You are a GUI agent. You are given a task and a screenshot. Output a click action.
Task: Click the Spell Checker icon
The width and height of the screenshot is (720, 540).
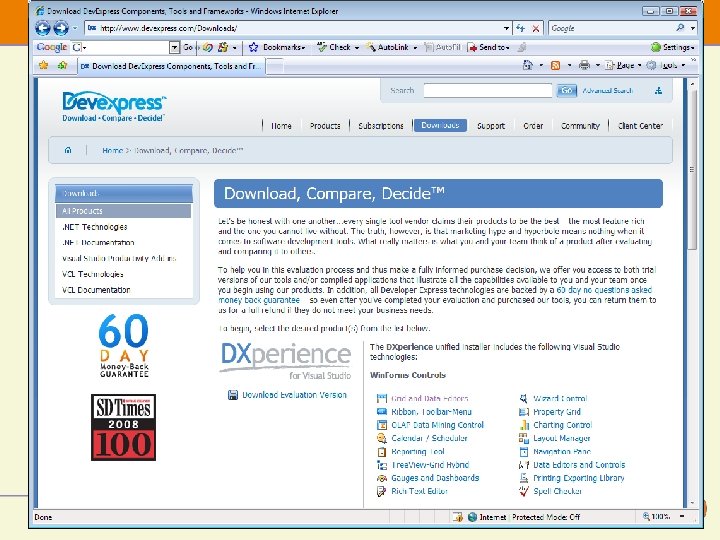(x=523, y=491)
